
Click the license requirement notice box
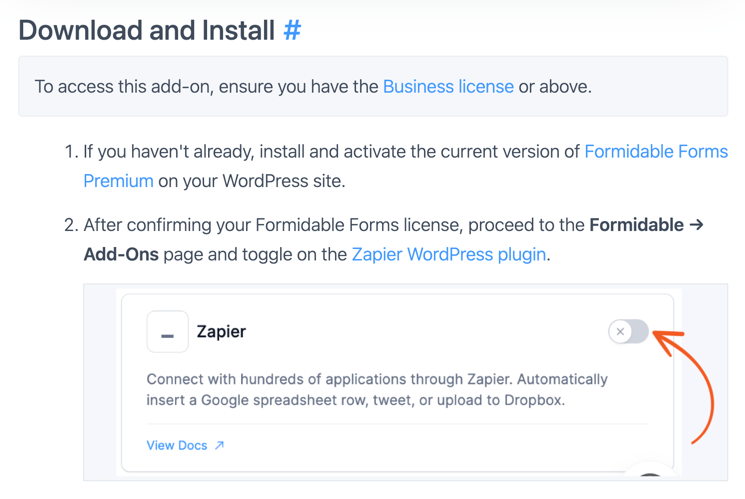373,86
